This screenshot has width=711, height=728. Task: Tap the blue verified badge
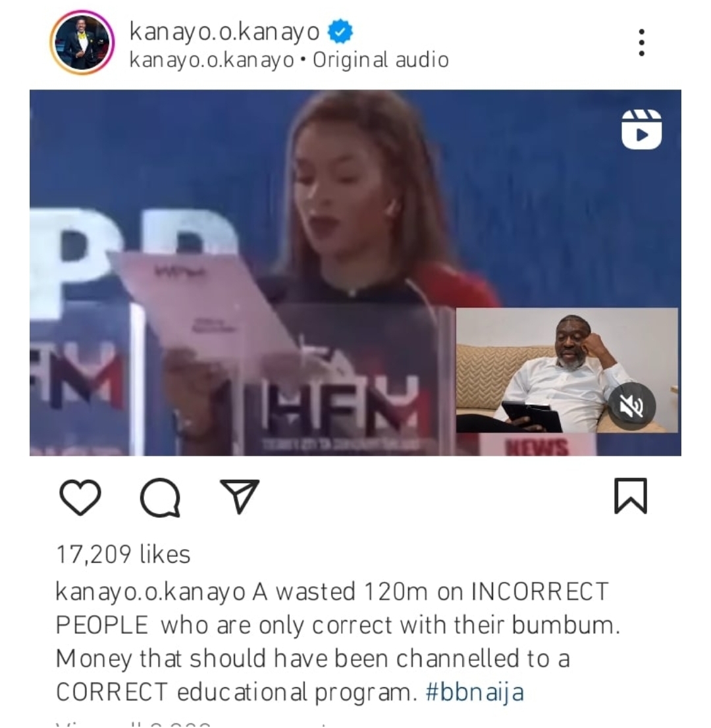tap(340, 32)
